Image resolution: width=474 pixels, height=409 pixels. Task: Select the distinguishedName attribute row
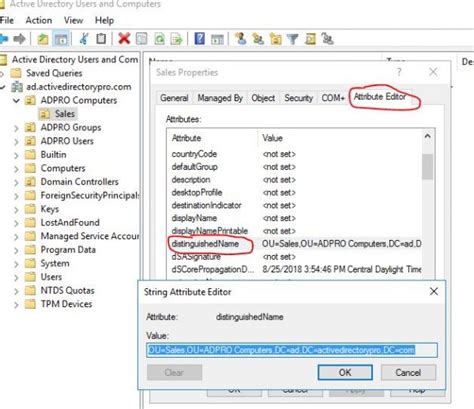(296, 244)
